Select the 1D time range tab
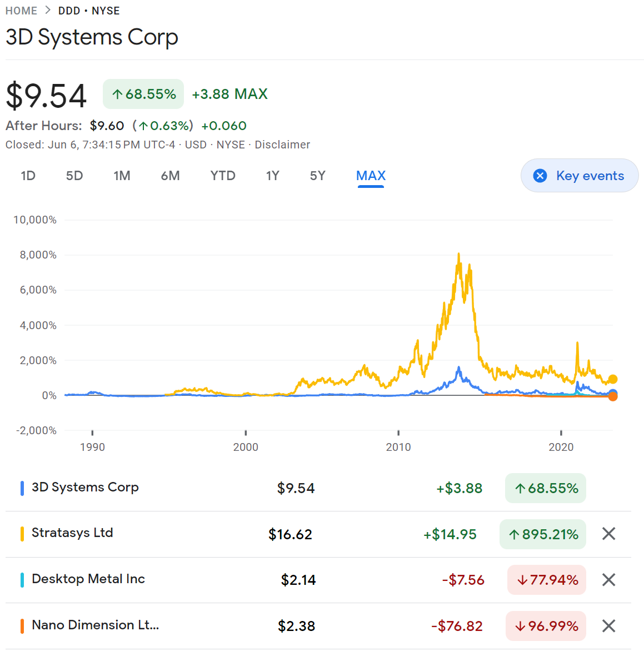Image resolution: width=644 pixels, height=651 pixels. coord(28,176)
